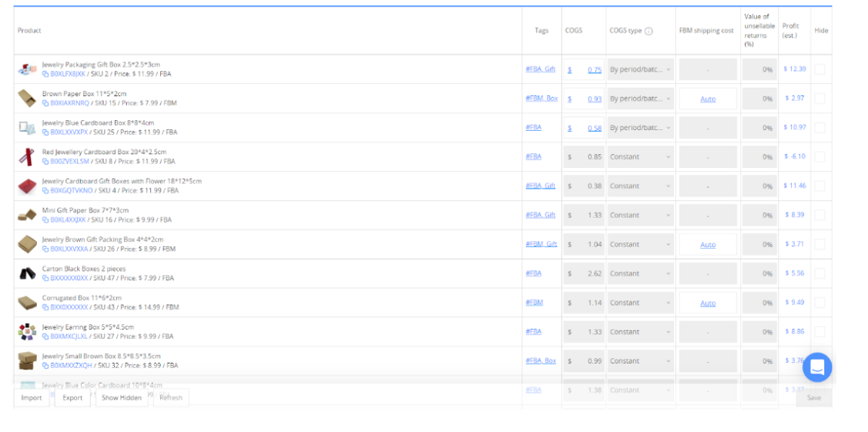Viewport: 868px width, 432px height.
Task: Click Auto shipping cost link for Brown Paper Box
Action: (x=708, y=99)
